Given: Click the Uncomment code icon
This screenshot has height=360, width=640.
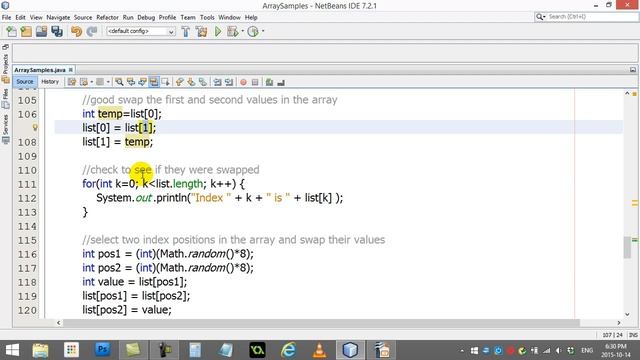Looking at the screenshot, I should 281,82.
